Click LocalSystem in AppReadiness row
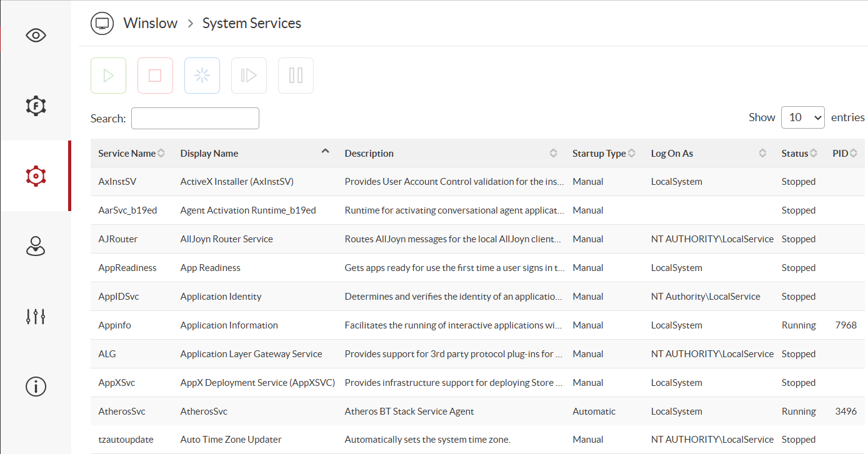The height and width of the screenshot is (454, 868). (x=677, y=268)
